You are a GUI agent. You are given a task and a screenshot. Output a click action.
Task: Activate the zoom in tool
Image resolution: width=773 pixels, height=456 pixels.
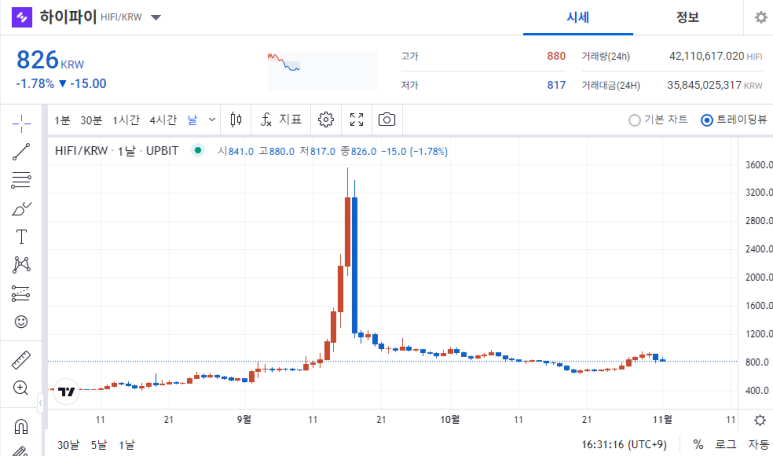tap(21, 388)
